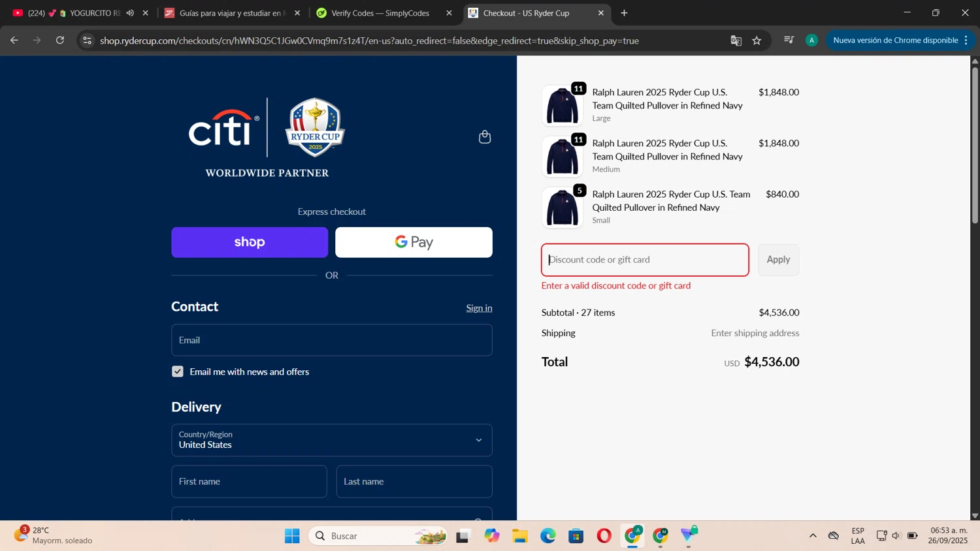This screenshot has height=551, width=980.
Task: Click the First name field
Action: point(249,482)
